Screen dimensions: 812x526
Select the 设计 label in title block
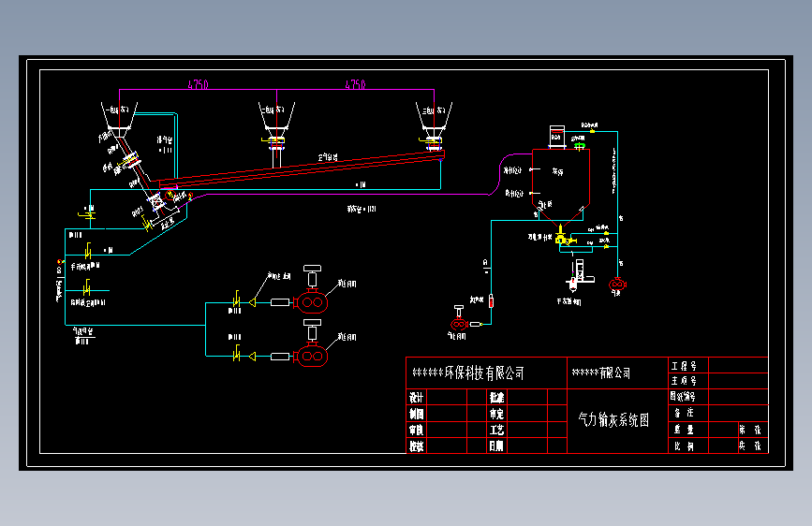coord(417,397)
